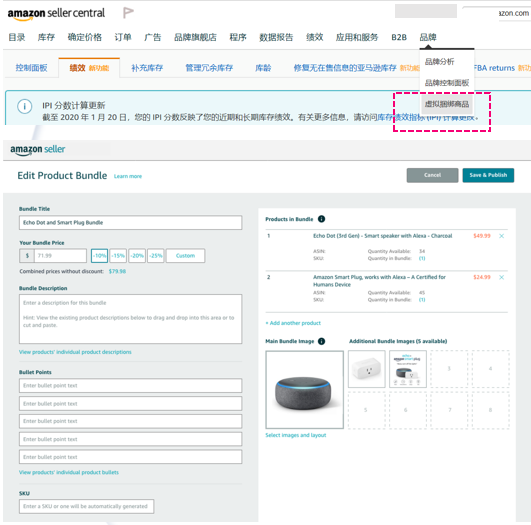Click Add another product link
The width and height of the screenshot is (531, 525).
pyautogui.click(x=293, y=323)
